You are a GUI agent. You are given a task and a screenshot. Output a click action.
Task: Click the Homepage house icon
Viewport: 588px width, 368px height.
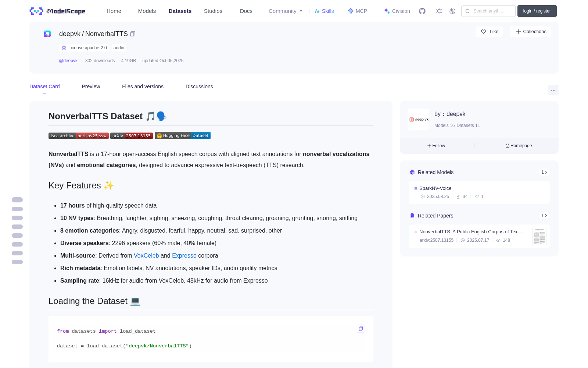508,146
